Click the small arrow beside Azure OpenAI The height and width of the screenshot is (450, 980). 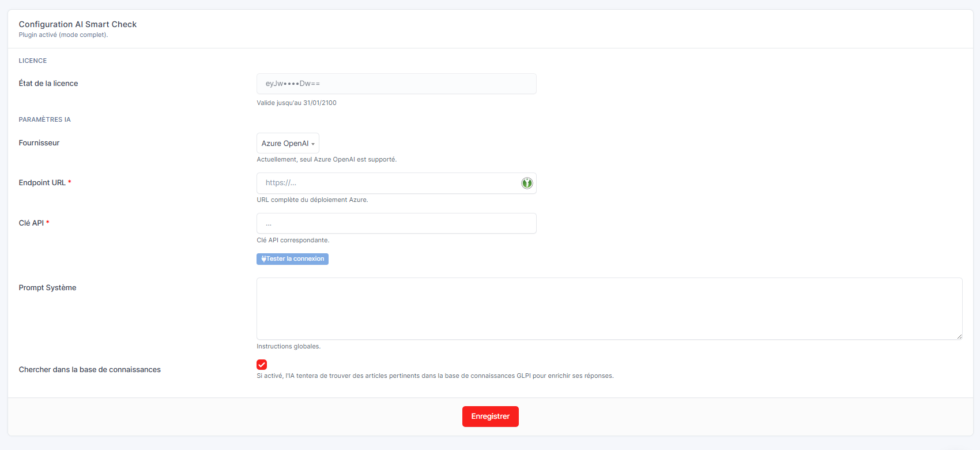tap(313, 144)
